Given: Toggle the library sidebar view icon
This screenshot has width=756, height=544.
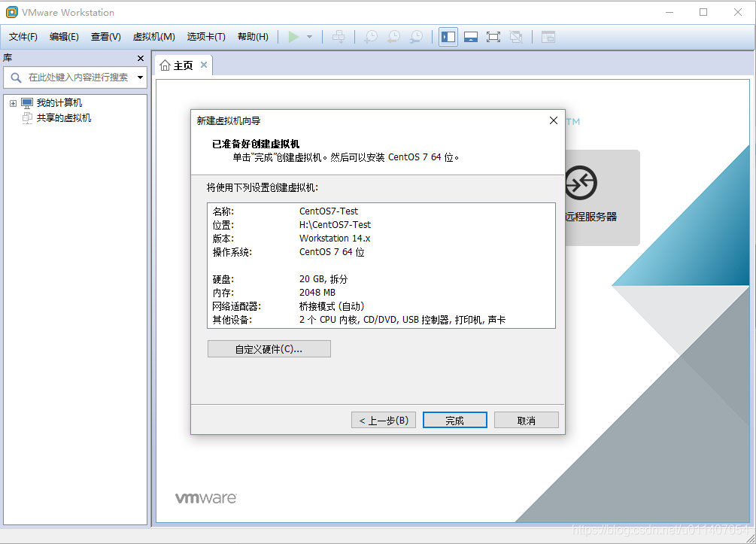Looking at the screenshot, I should [448, 37].
